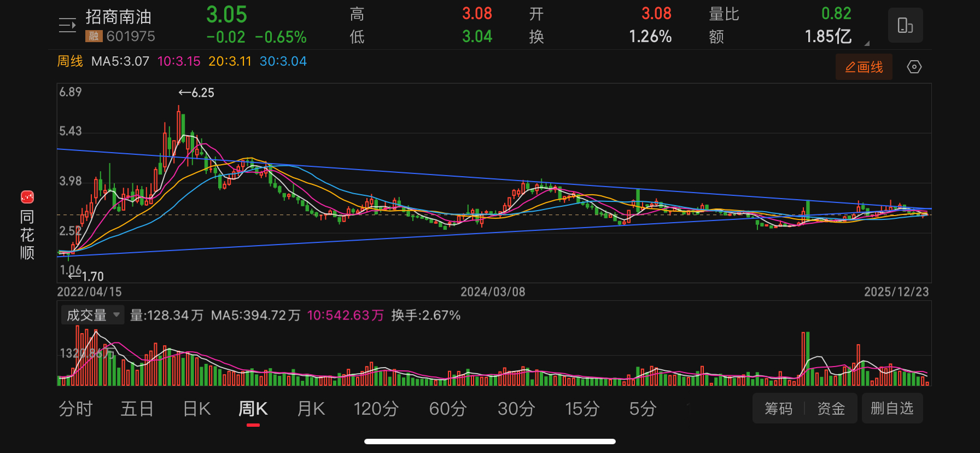Tap the 换手:2.67% readout
Image resolution: width=980 pixels, height=453 pixels.
click(426, 315)
